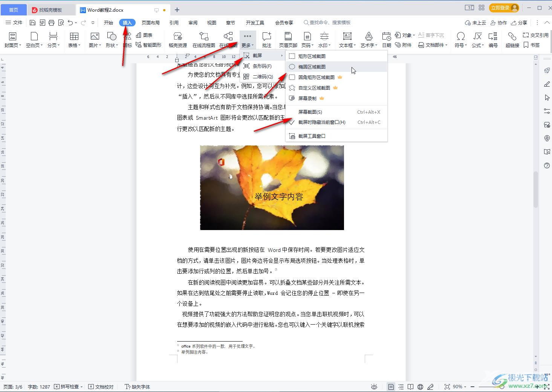Insert a symbol (符号)
The width and height of the screenshot is (552, 392).
point(460,40)
